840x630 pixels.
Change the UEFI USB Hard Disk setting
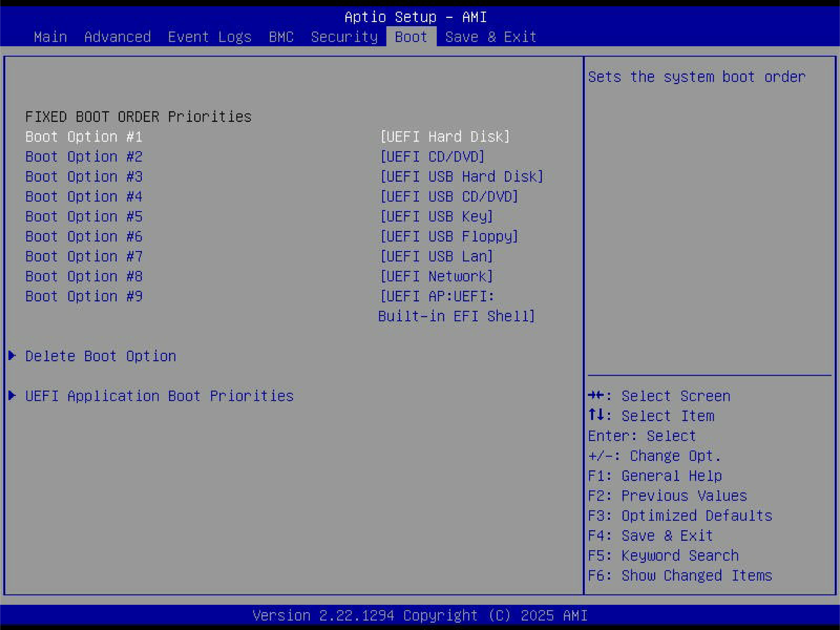click(x=461, y=177)
